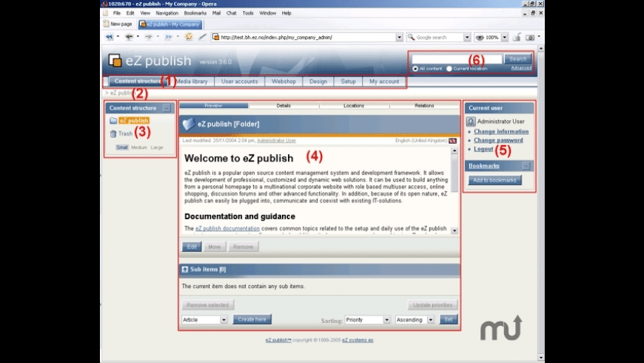Viewport: 644px width, 363px height.
Task: Click the Logout link
Action: click(483, 149)
